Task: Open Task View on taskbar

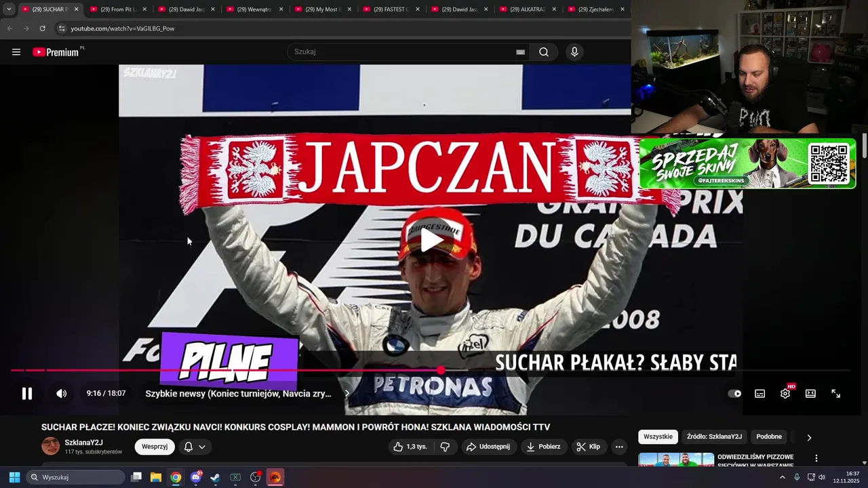Action: point(136,477)
